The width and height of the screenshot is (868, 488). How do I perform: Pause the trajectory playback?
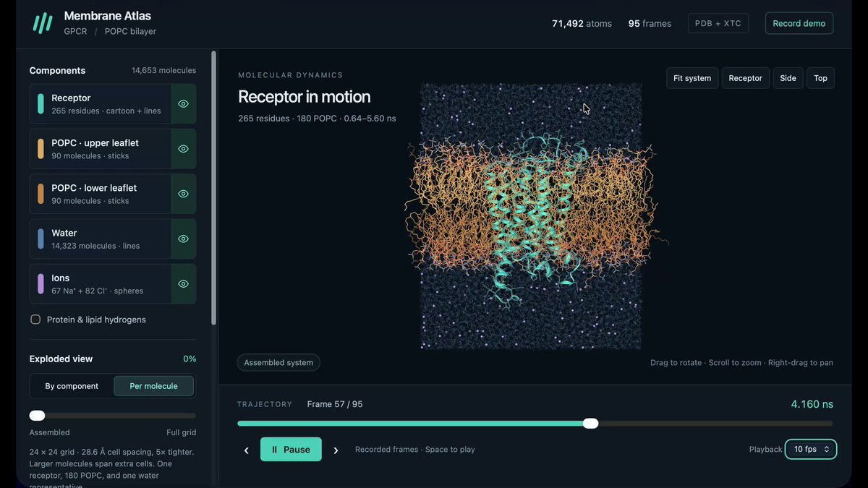(x=291, y=450)
